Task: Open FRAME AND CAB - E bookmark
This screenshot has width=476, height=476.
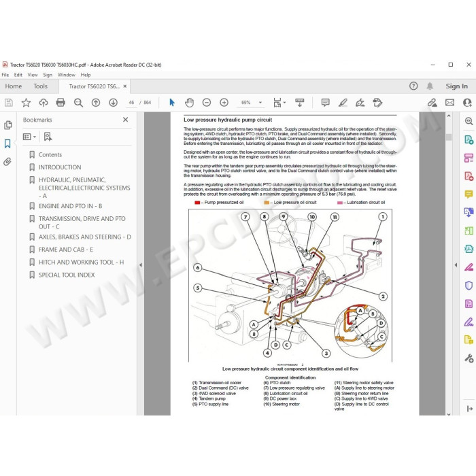Action: (x=65, y=250)
